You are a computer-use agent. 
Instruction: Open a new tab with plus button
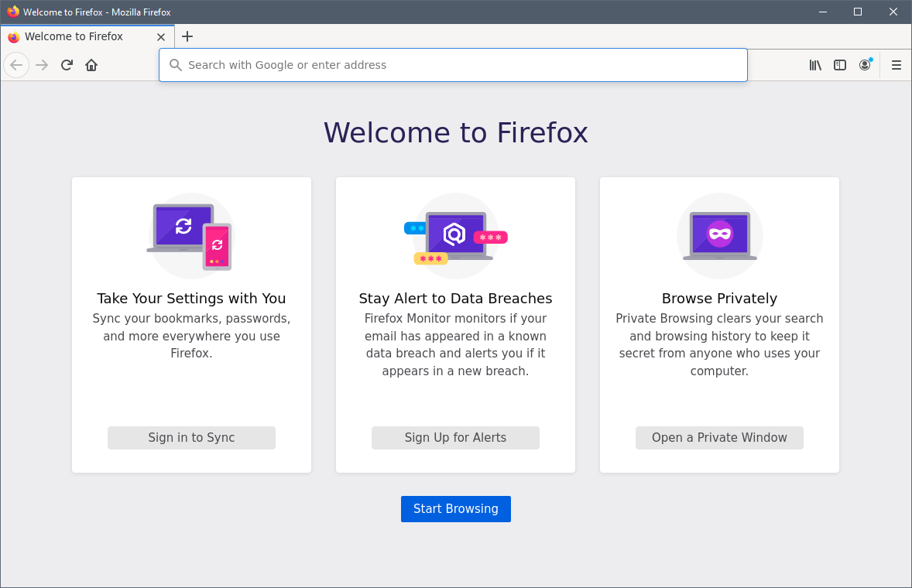(187, 36)
